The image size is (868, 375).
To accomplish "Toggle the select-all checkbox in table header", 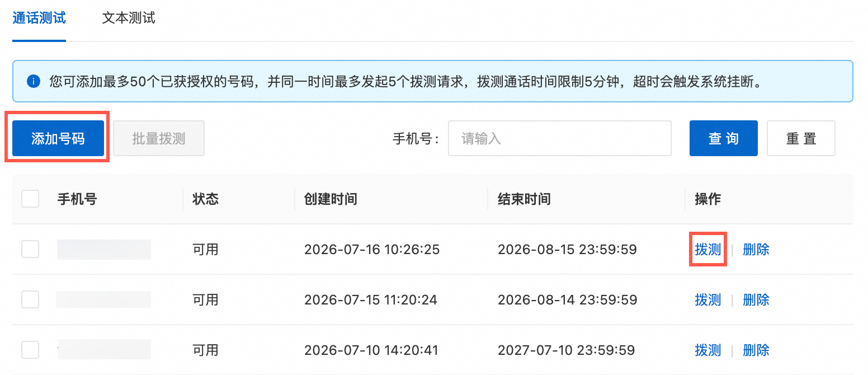I will coord(30,199).
